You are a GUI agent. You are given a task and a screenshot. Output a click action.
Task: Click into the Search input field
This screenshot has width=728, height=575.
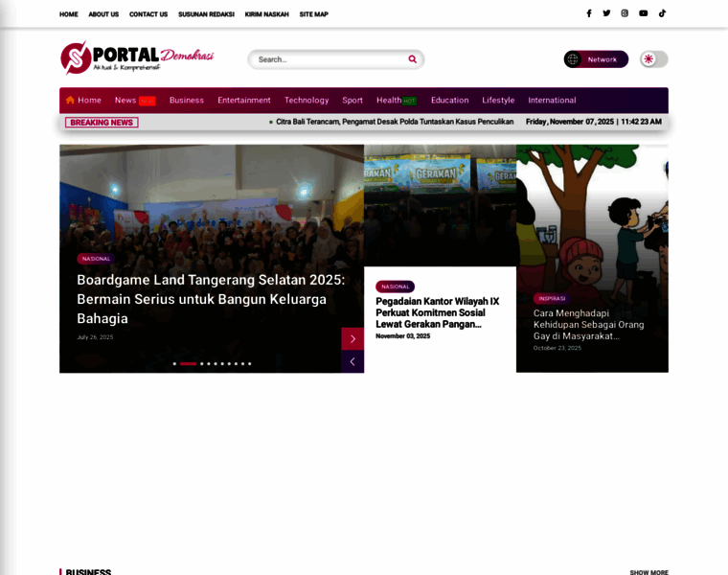click(330, 59)
